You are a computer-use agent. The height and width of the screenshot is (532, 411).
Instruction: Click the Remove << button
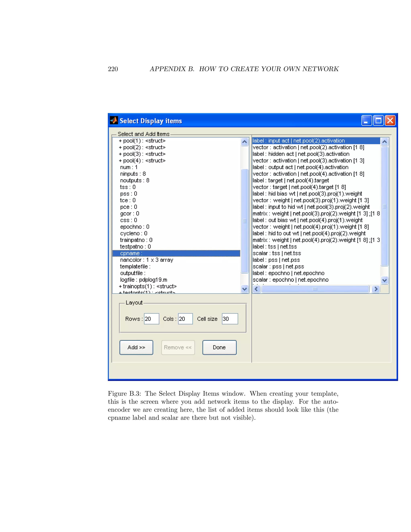click(178, 347)
